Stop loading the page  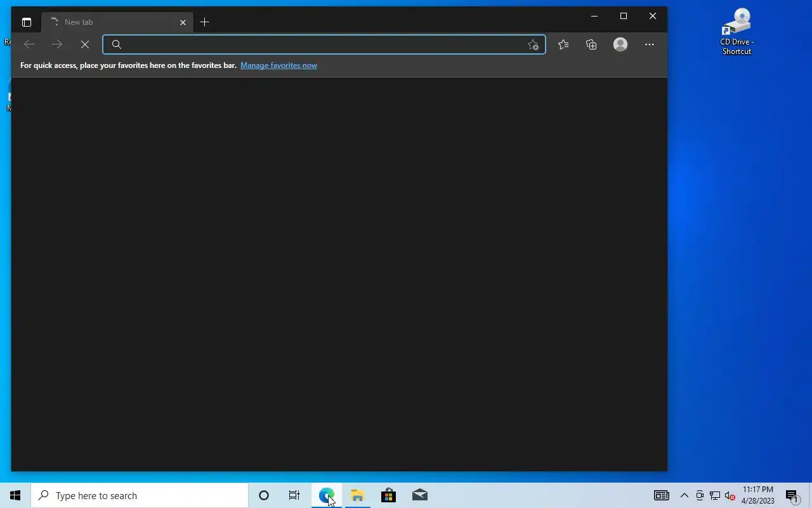(x=85, y=44)
